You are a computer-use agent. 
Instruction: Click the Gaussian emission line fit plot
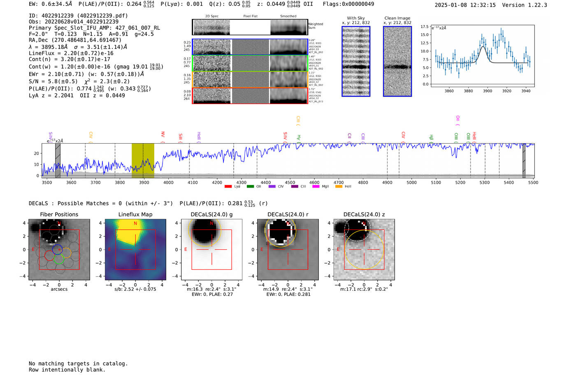[x=482, y=56]
